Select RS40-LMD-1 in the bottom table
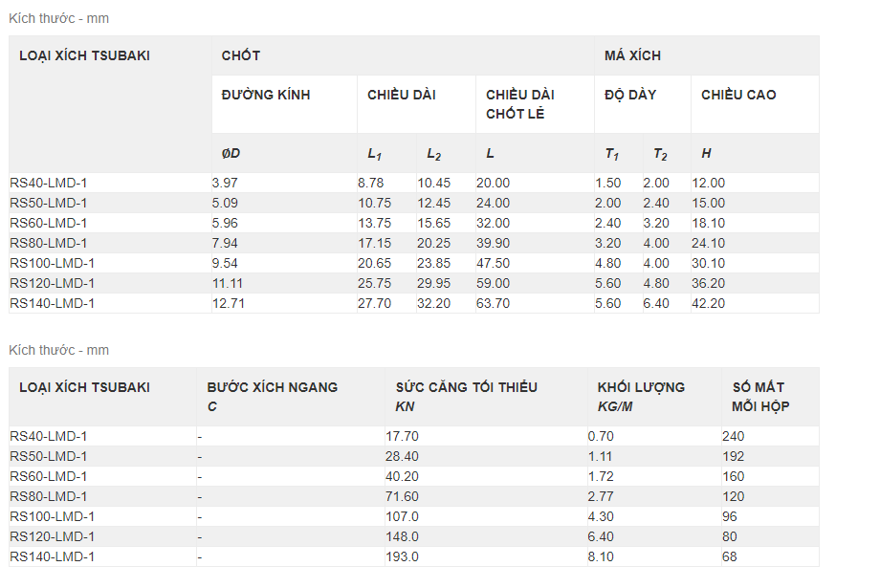The image size is (880, 588). [49, 437]
